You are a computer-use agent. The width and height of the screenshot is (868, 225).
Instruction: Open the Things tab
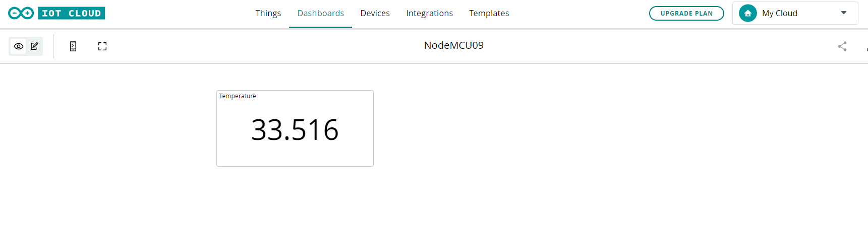click(268, 13)
